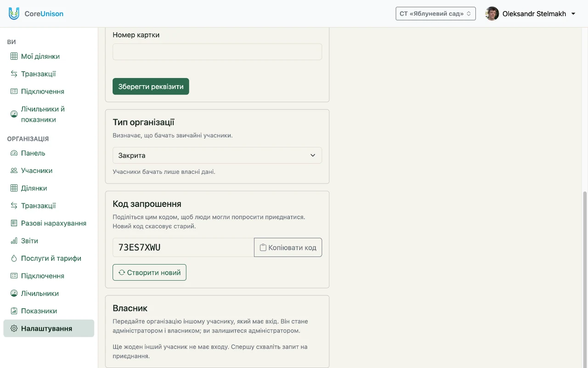Click the speedometer icon beside Панель

click(14, 153)
